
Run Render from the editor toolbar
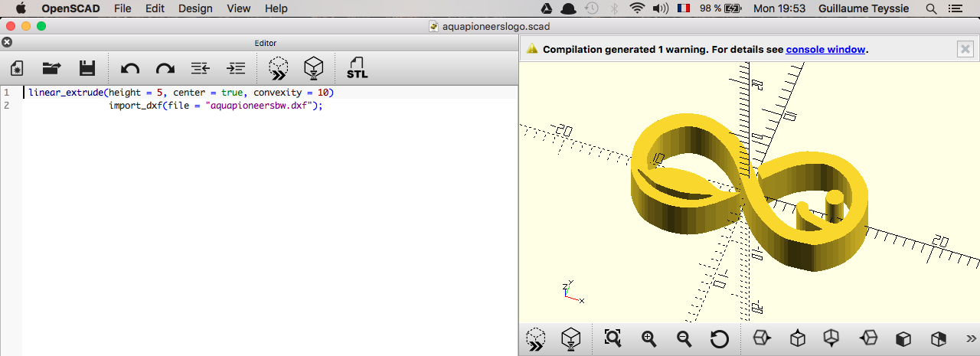click(313, 68)
